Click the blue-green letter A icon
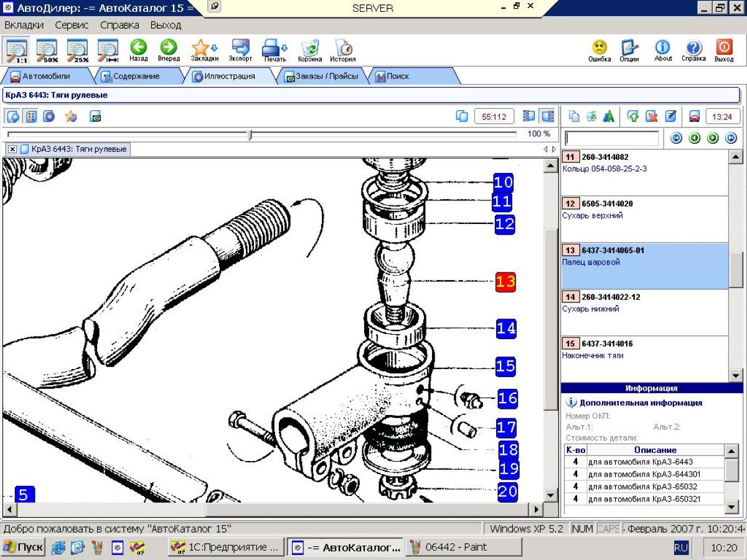This screenshot has width=747, height=560. point(609,116)
